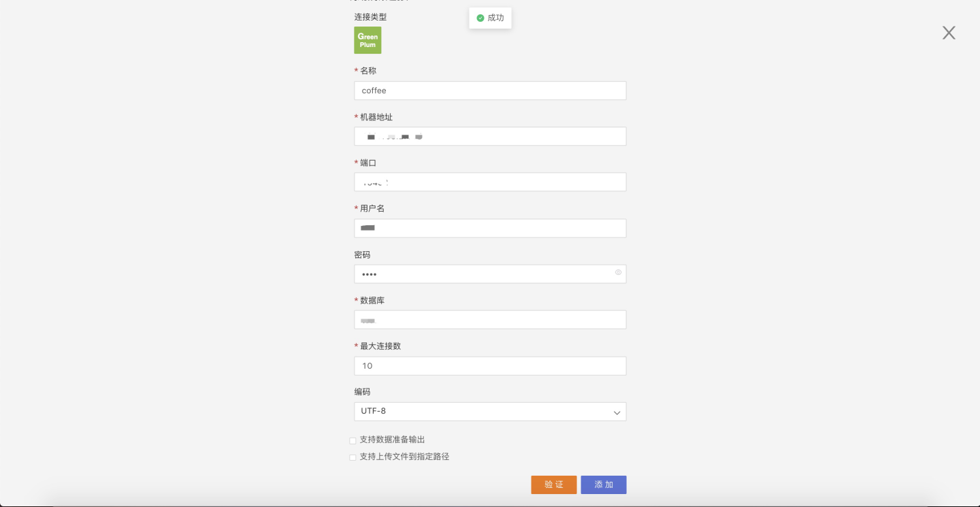The height and width of the screenshot is (507, 980).
Task: Click the eye icon to show the password
Action: click(x=618, y=272)
